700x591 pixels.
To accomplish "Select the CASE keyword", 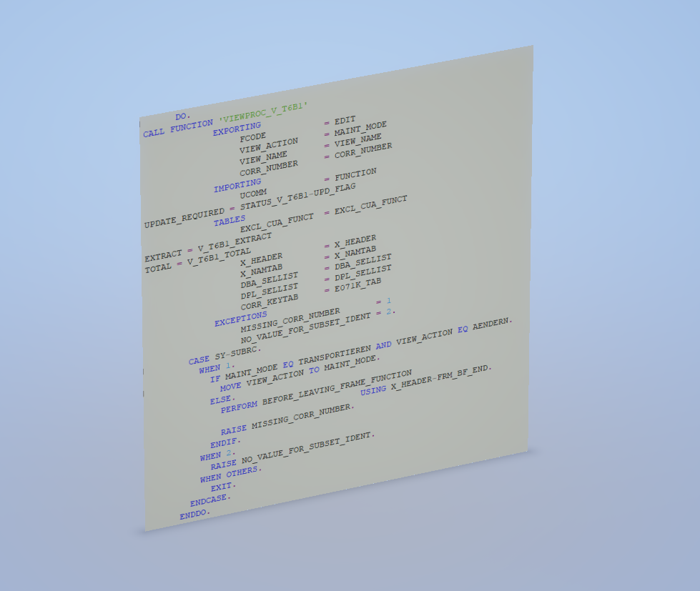I will pos(199,360).
